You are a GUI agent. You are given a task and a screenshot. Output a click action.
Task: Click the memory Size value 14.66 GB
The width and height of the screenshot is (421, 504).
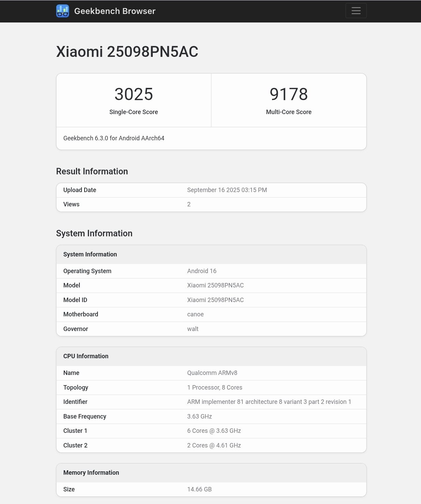[199, 489]
